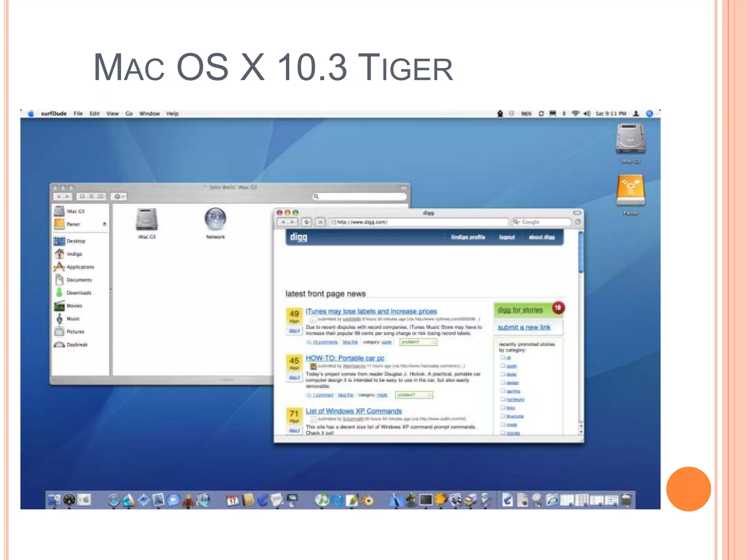Click the Safari address bar with digg.com URL
The width and height of the screenshot is (747, 560).
tap(418, 222)
